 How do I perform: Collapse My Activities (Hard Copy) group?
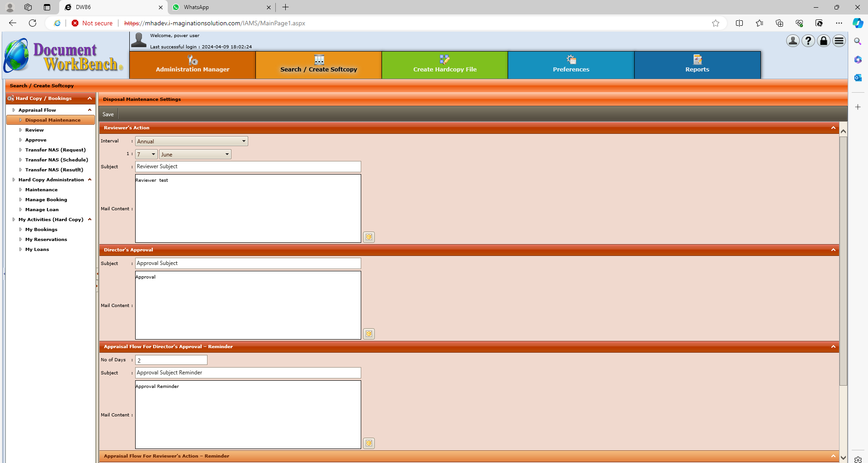coord(90,219)
